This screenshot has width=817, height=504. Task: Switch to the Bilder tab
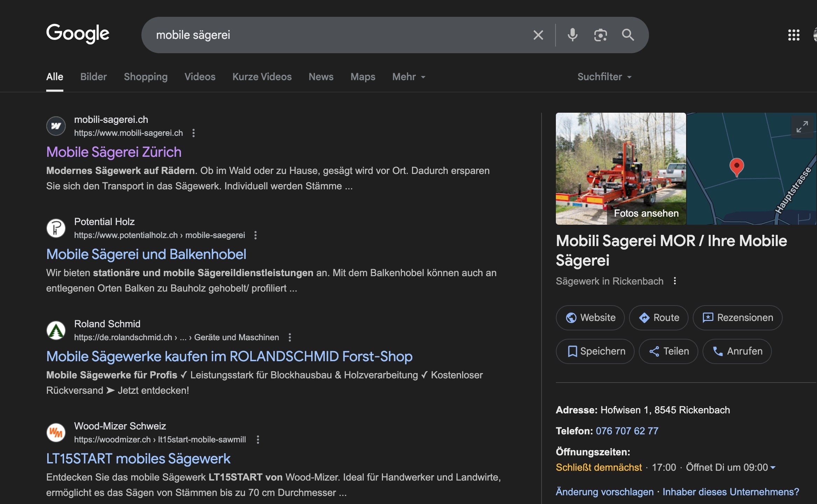click(x=93, y=77)
